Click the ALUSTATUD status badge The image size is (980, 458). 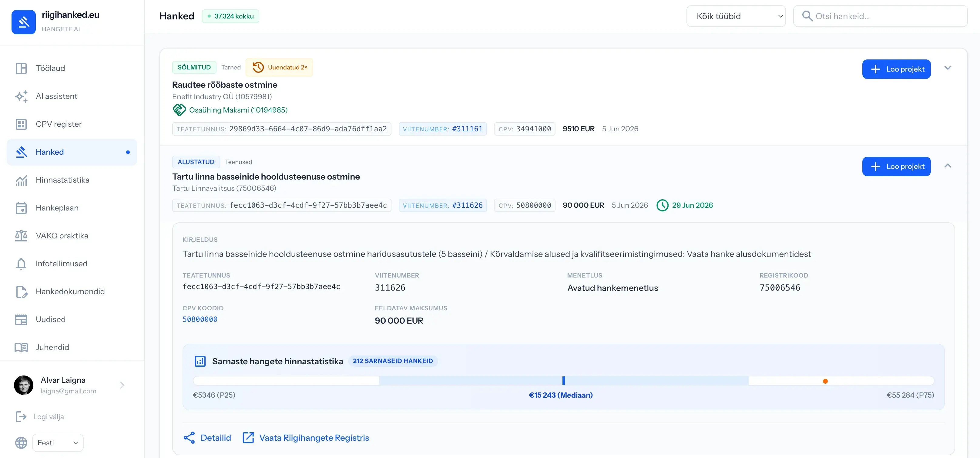[x=196, y=162]
